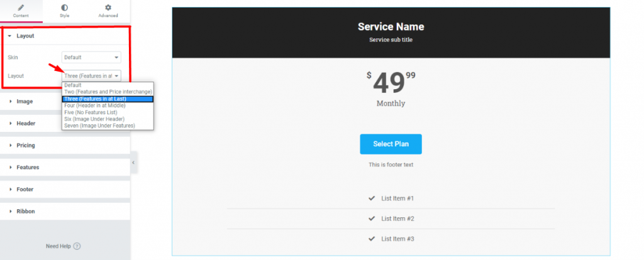Click the Service Name heading in preview
Image resolution: width=644 pixels, height=260 pixels.
[391, 26]
